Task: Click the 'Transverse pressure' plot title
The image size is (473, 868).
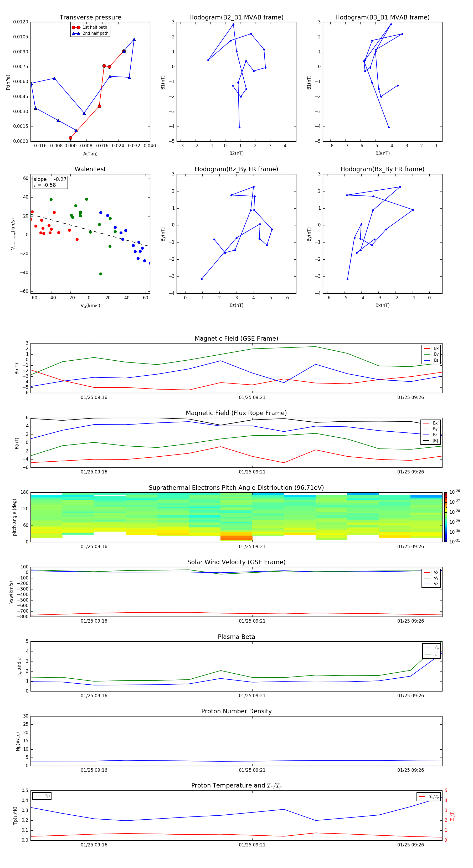Action: click(x=90, y=18)
